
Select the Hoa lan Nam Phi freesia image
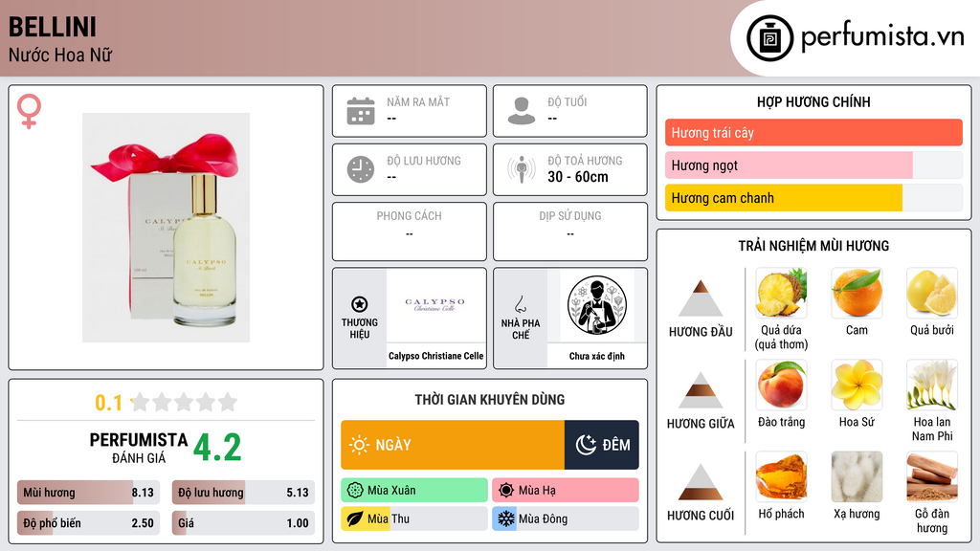coord(932,385)
